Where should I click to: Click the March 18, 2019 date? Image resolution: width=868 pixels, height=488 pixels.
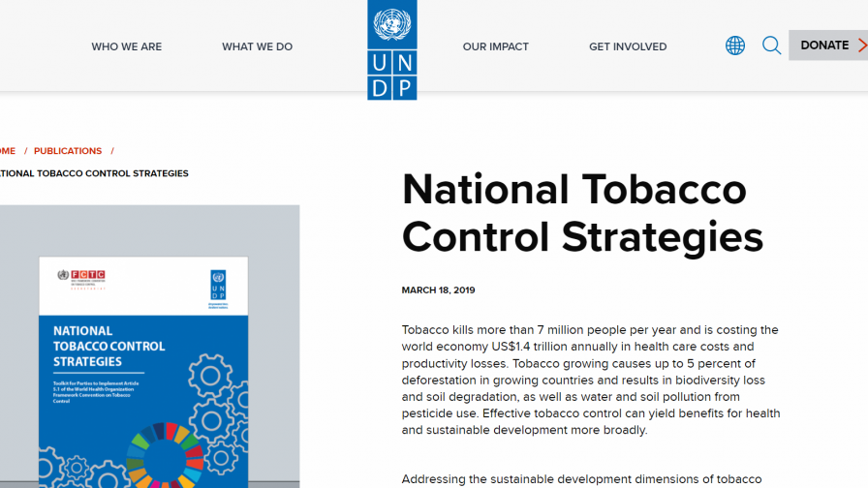[x=439, y=290]
